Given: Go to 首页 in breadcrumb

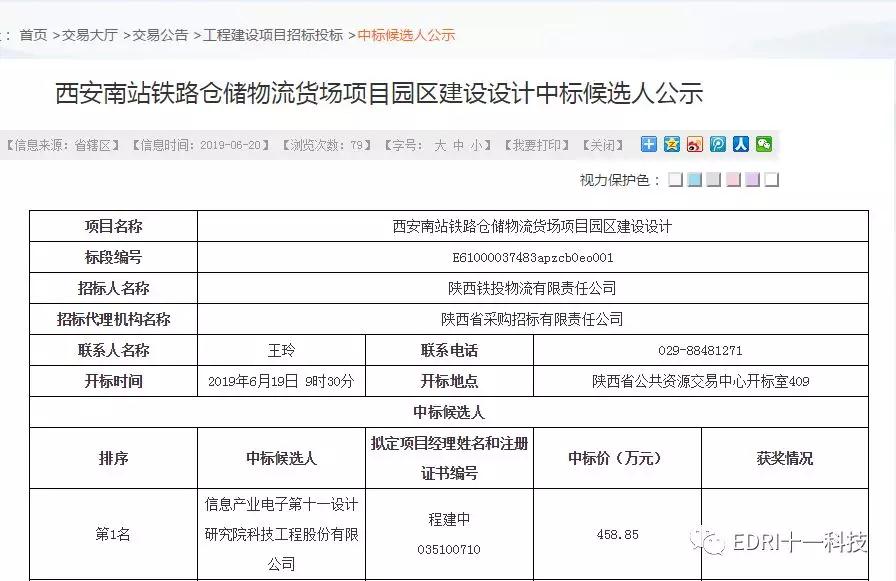Looking at the screenshot, I should tap(33, 35).
